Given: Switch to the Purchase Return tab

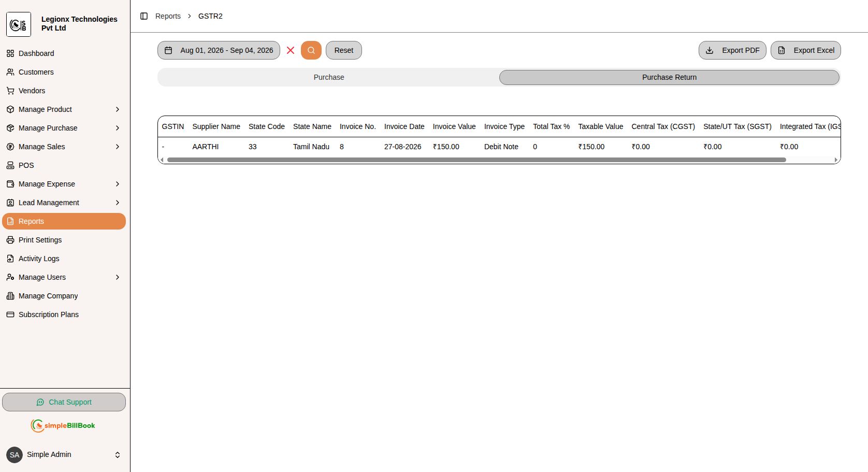Looking at the screenshot, I should (669, 77).
